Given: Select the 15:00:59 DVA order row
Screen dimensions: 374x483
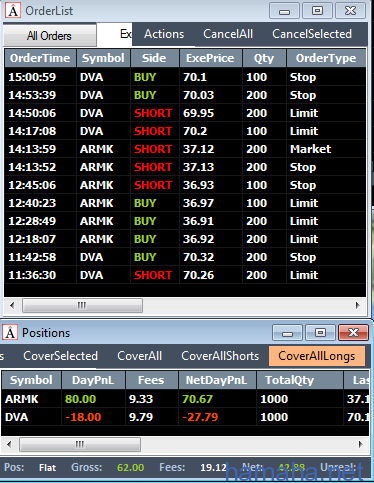Looking at the screenshot, I should pyautogui.click(x=185, y=77).
